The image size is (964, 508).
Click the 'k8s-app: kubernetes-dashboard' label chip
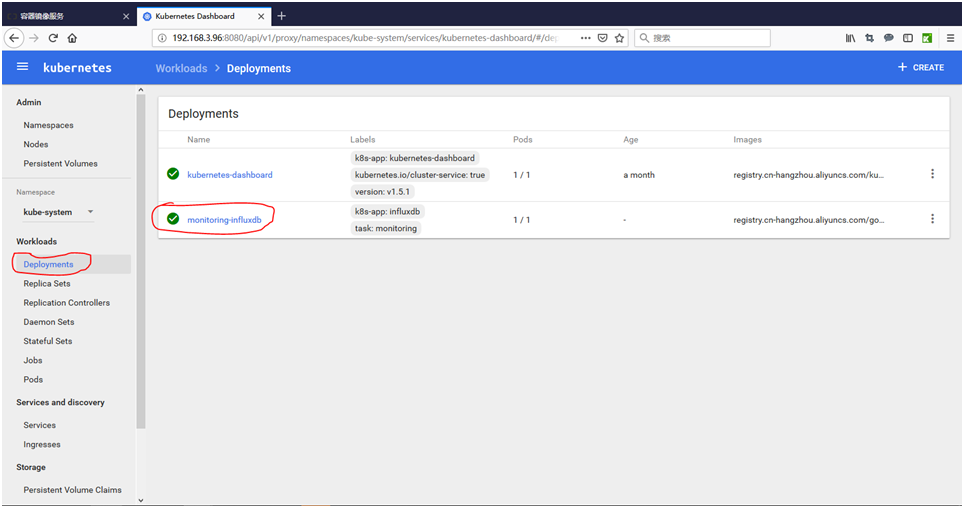tap(414, 158)
